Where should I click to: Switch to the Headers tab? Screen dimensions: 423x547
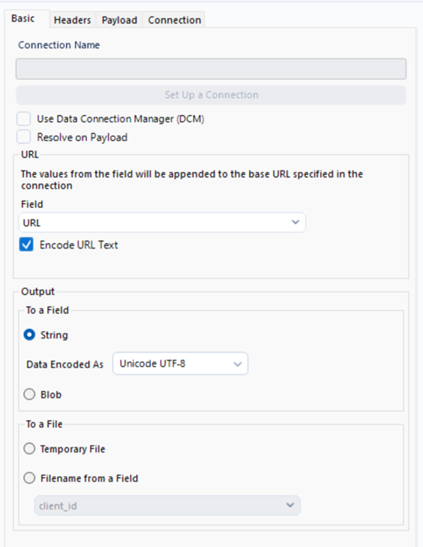pos(72,20)
